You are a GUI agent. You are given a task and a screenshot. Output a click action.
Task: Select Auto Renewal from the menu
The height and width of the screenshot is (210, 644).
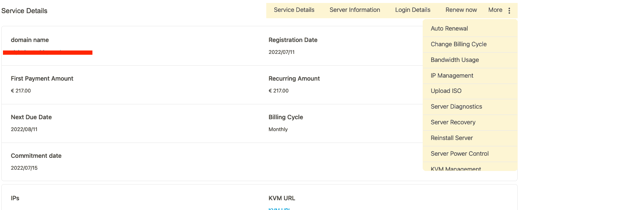(449, 29)
